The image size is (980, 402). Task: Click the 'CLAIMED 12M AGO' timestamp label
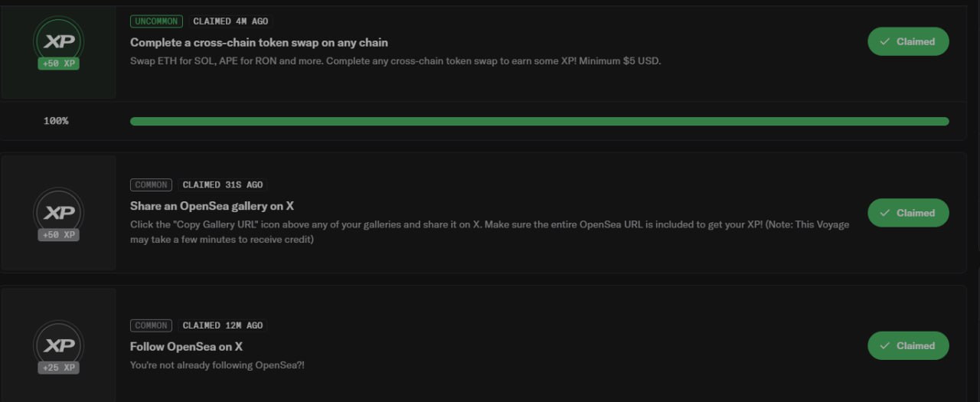(223, 325)
